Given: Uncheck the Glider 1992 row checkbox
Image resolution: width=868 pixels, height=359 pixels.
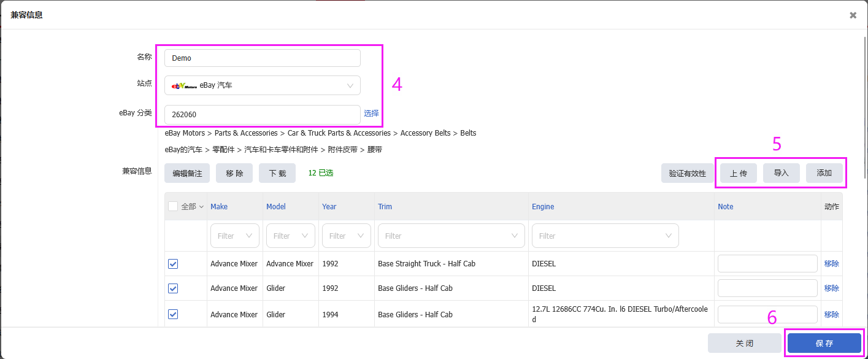Looking at the screenshot, I should click(173, 288).
